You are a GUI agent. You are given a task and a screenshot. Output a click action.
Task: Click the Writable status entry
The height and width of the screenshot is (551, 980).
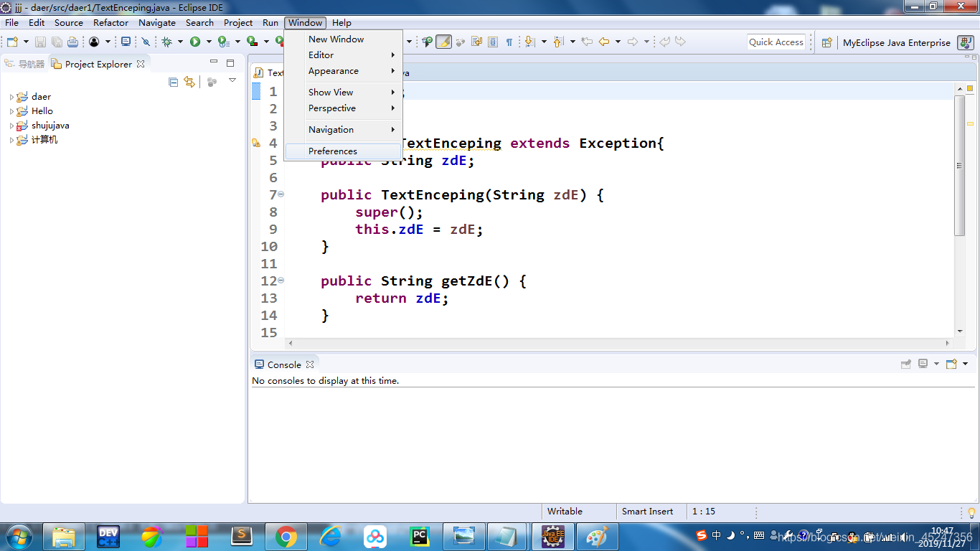[565, 512]
